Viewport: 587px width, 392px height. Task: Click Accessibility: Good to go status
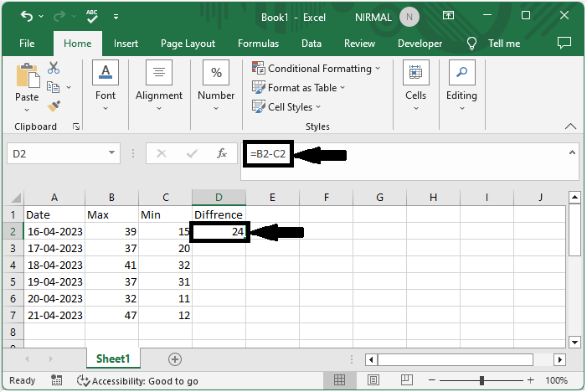[x=137, y=380]
